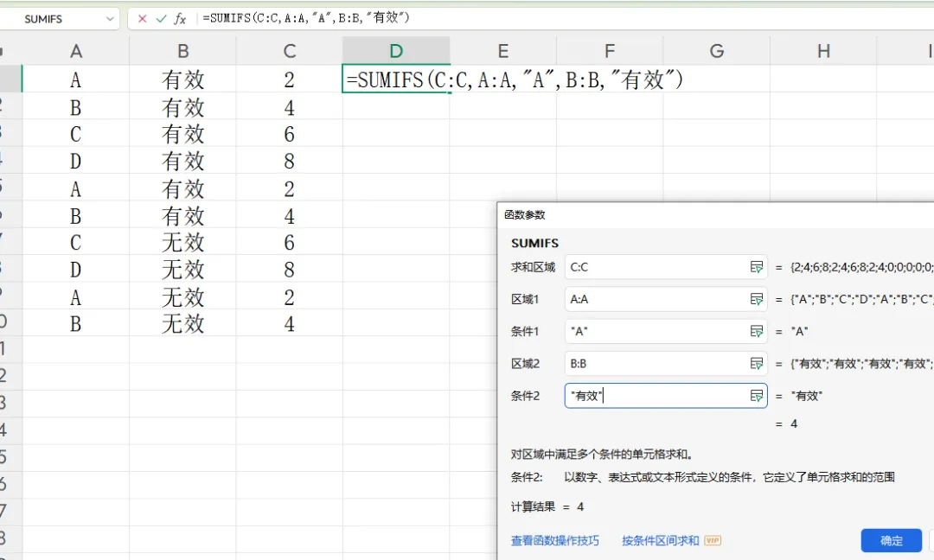
Task: Click the range picker icon for 区域2
Action: coord(757,364)
